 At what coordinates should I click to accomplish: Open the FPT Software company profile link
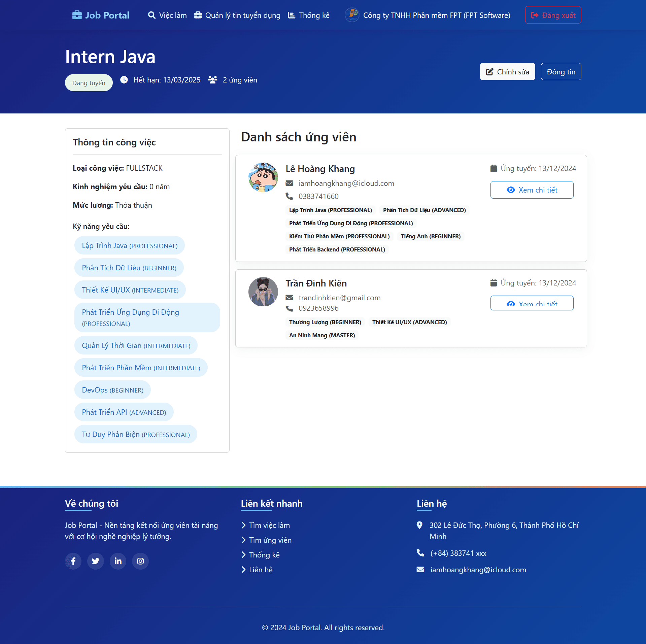pos(428,15)
